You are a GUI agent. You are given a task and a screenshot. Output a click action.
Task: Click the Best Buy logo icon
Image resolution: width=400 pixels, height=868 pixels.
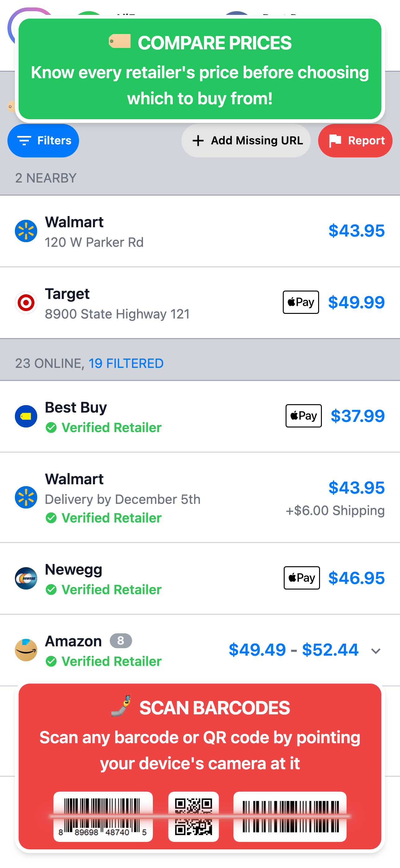(x=26, y=416)
